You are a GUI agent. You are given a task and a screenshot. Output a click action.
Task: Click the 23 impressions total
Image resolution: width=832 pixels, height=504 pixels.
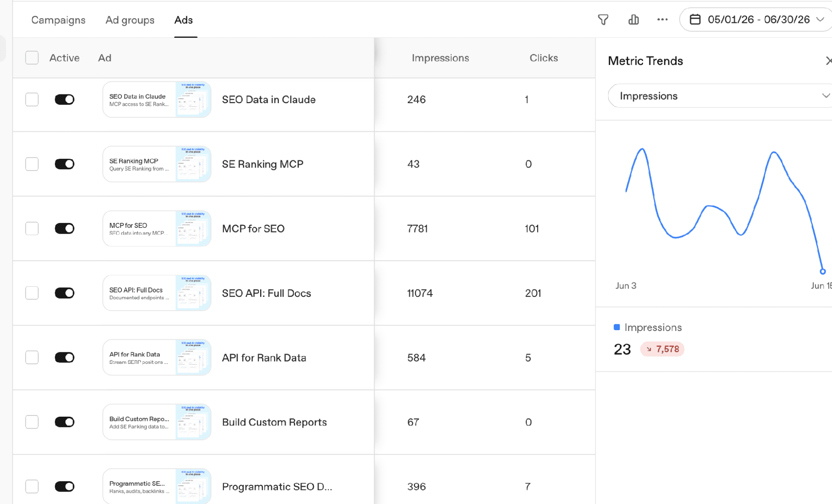tap(622, 349)
